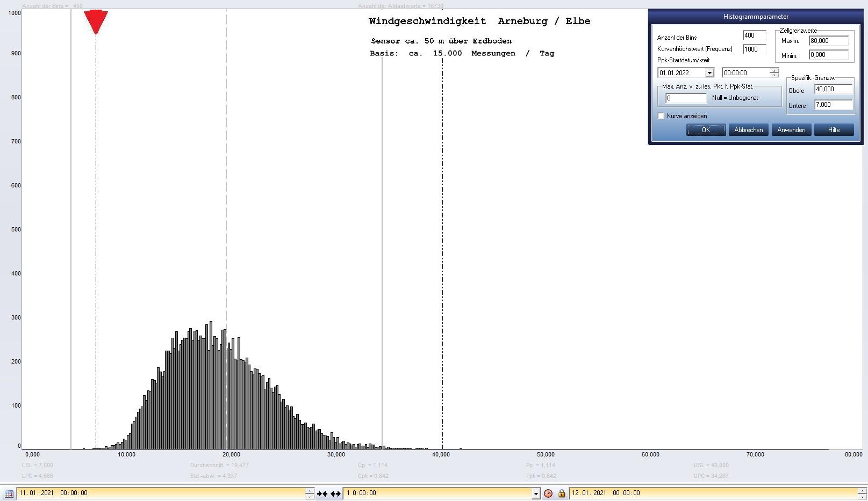The image size is (868, 501).
Task: Click the red triangle marker on the histogram
Action: (x=96, y=23)
